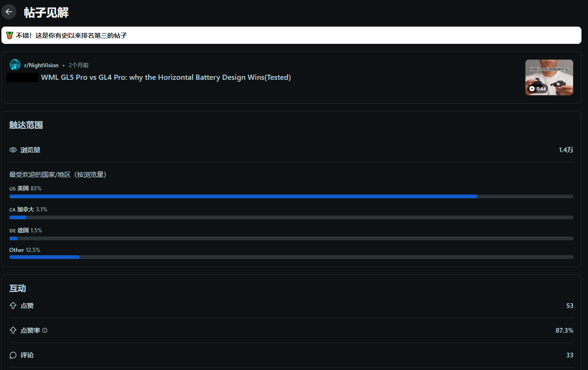Click the 评论 label text
The image size is (588, 370).
pos(27,355)
